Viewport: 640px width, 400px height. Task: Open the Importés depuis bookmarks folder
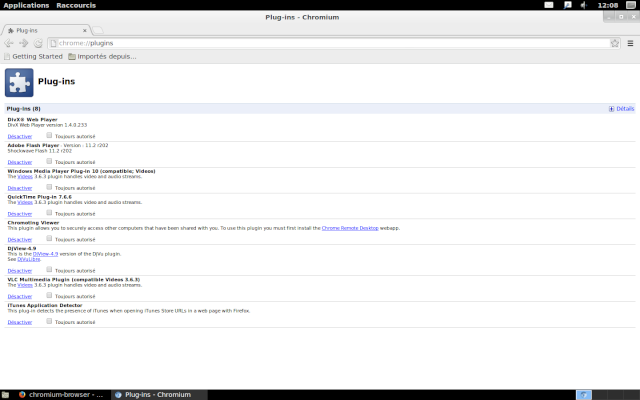point(102,56)
